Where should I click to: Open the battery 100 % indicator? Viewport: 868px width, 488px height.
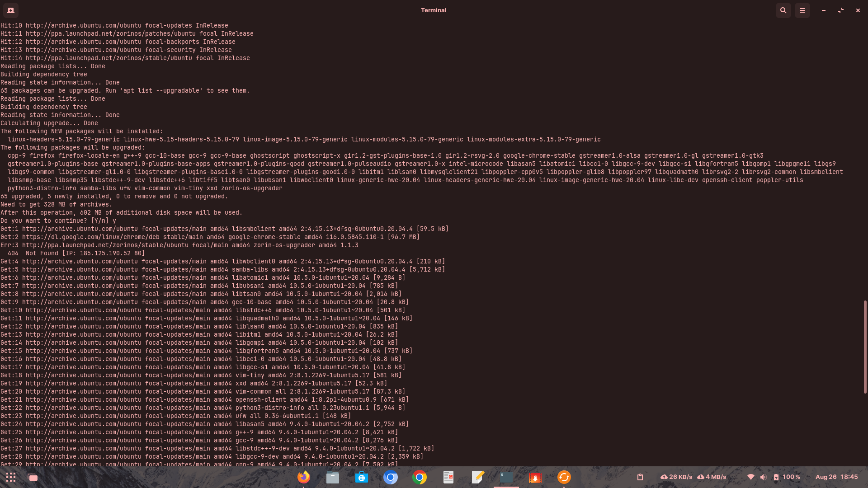(x=787, y=477)
